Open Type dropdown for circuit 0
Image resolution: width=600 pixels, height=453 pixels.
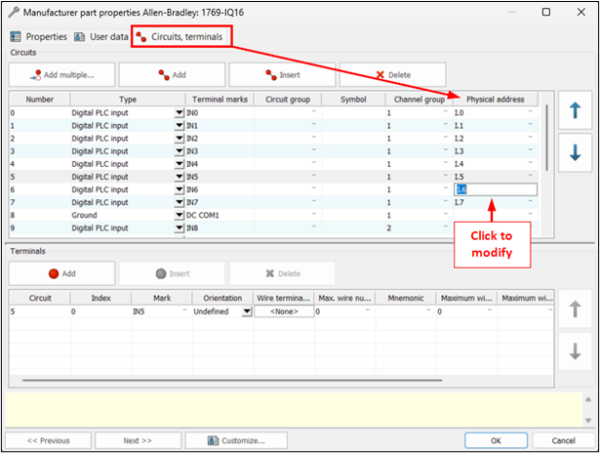point(179,113)
